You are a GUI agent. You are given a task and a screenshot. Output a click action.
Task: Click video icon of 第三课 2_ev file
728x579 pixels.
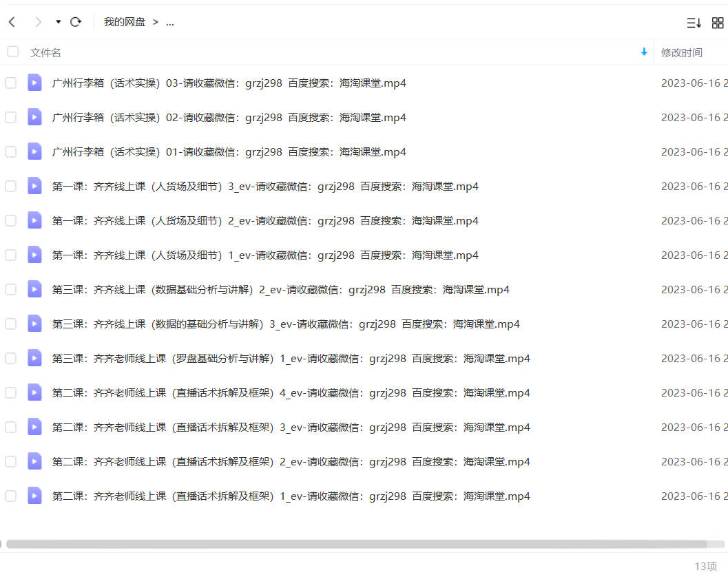pos(34,289)
